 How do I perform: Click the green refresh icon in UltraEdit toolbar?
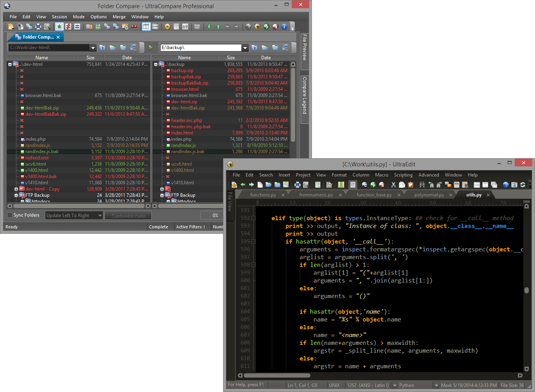tap(523, 185)
